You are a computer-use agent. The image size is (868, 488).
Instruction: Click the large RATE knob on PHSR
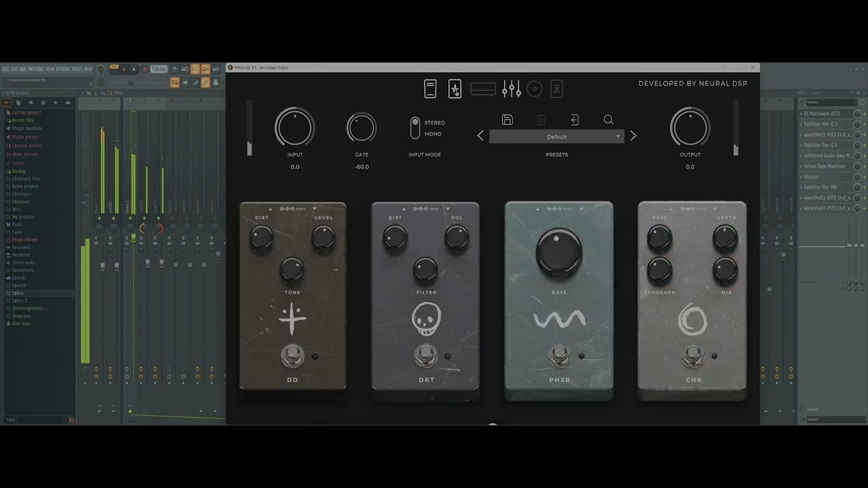point(559,253)
